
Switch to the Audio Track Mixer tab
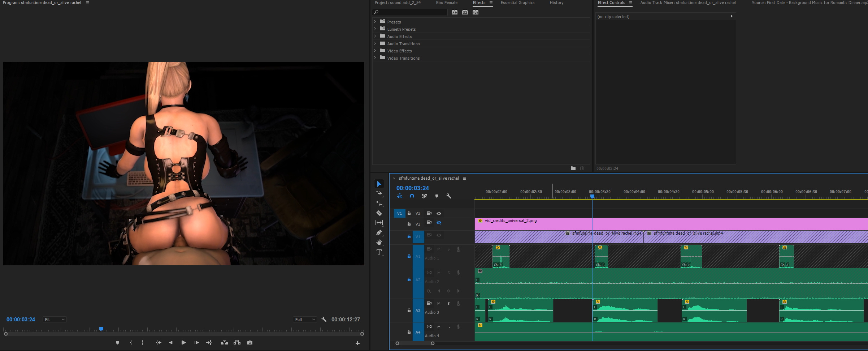[x=688, y=3]
